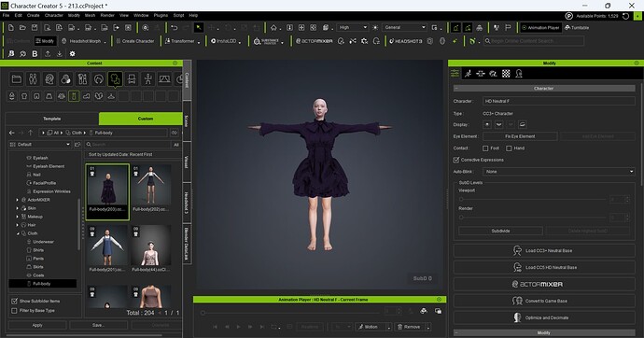Toggle first Display eye option button

[x=487, y=124]
